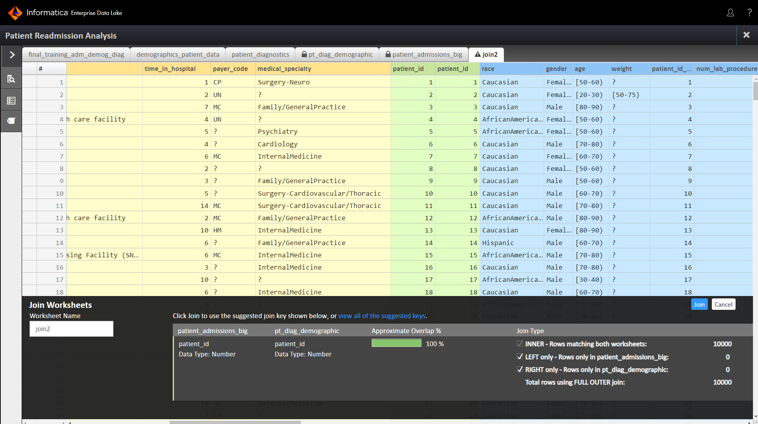Click the search data icon in sidebar
Screen dimensions: 758x424
point(11,78)
